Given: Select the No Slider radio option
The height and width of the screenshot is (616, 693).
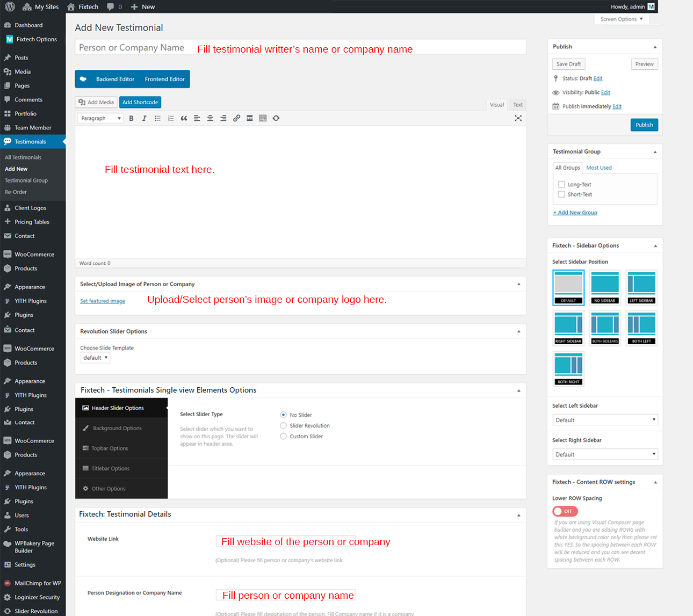Looking at the screenshot, I should pos(283,415).
